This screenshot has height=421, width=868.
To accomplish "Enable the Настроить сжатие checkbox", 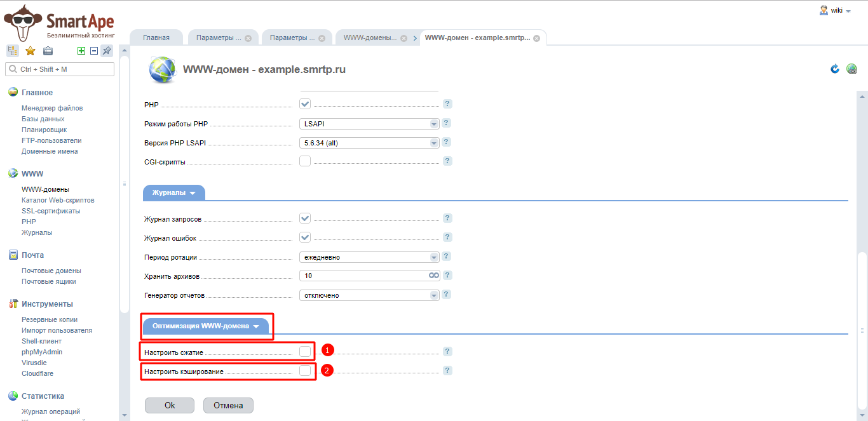I will point(305,351).
